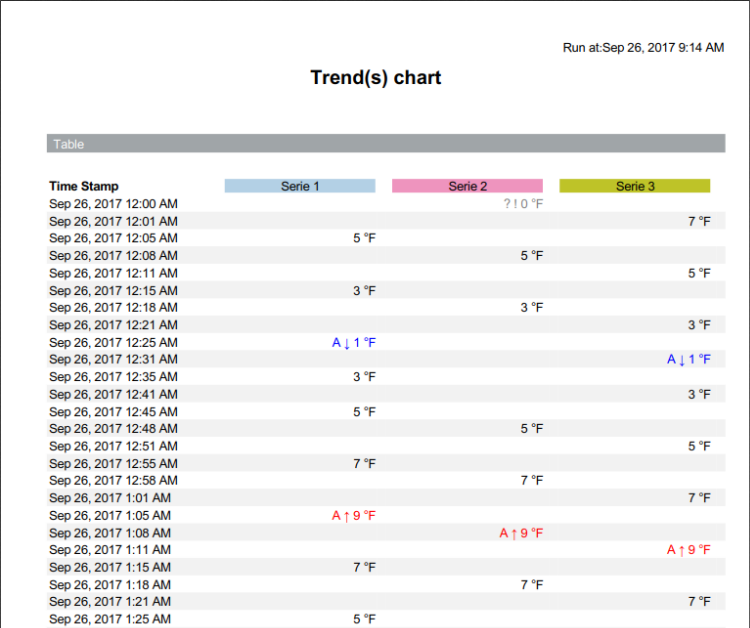
Task: Select the 3 °F value in the 12:18 AM row
Action: coord(532,308)
